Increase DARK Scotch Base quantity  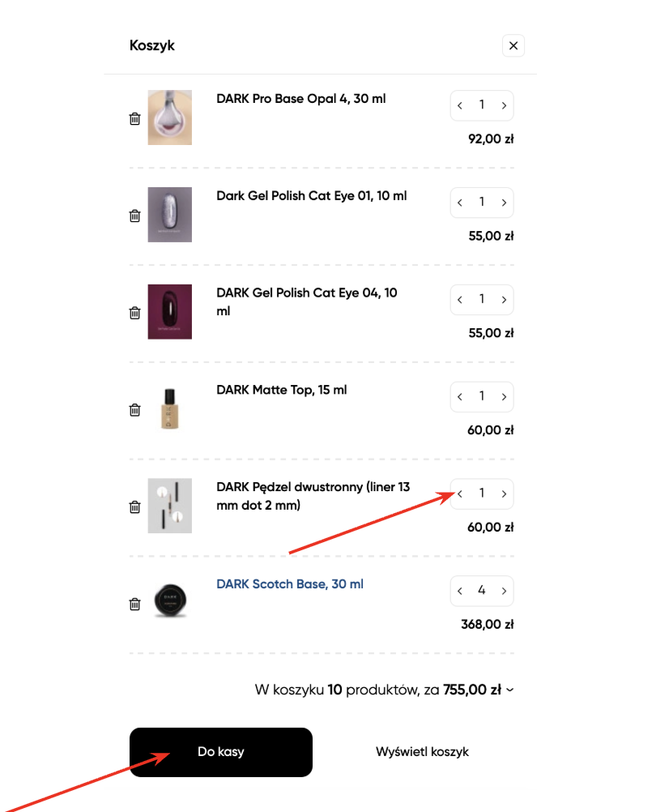(x=504, y=591)
